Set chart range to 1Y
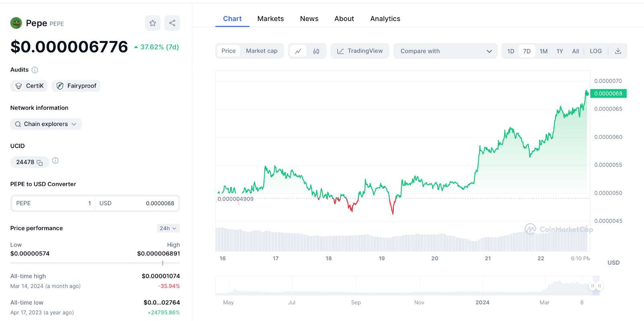644x321 pixels. click(x=560, y=51)
